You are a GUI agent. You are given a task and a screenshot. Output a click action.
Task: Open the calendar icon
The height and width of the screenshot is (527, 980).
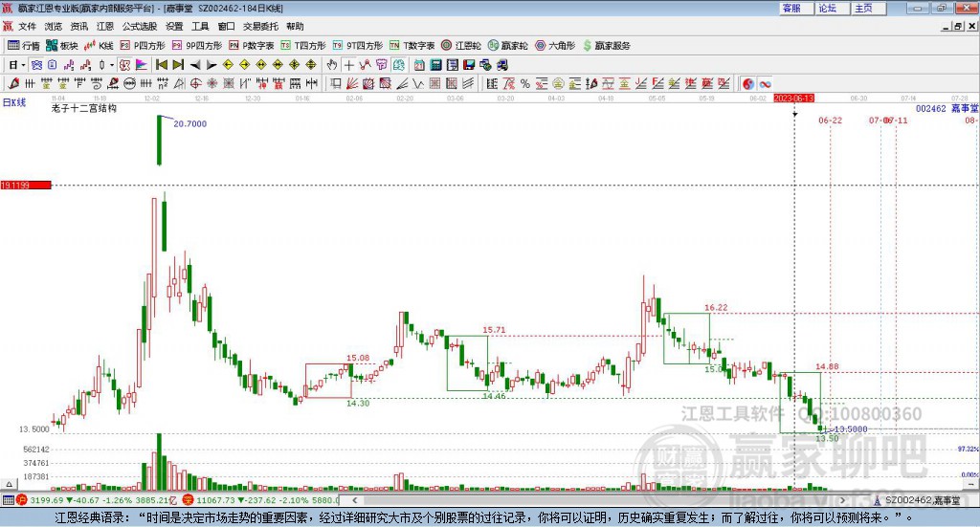click(x=419, y=65)
